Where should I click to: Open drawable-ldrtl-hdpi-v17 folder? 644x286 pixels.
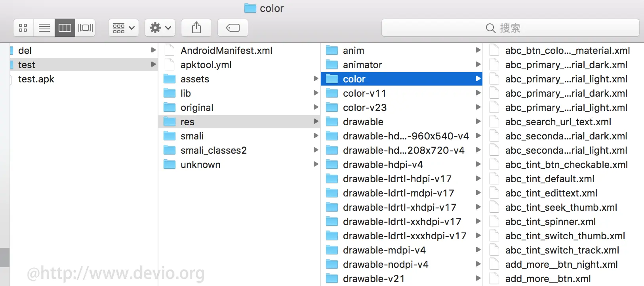(402, 179)
